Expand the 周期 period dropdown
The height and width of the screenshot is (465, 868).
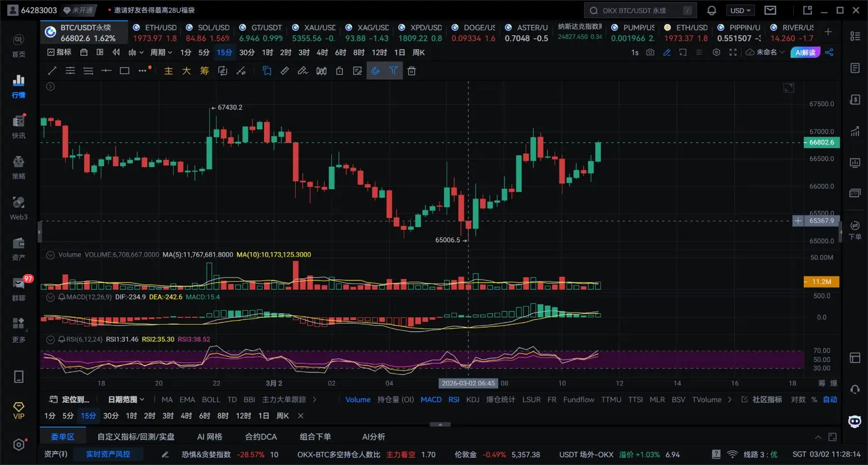[161, 52]
